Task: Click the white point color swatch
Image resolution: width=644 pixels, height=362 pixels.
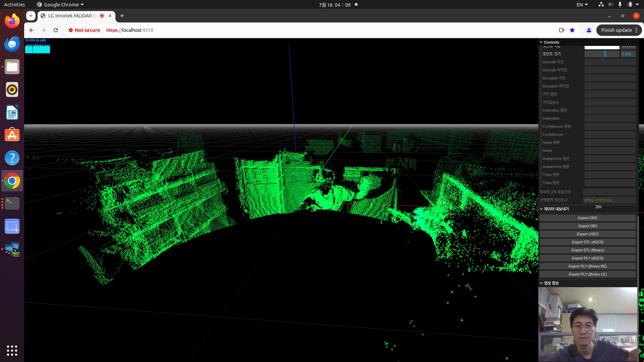Action: 602,47
